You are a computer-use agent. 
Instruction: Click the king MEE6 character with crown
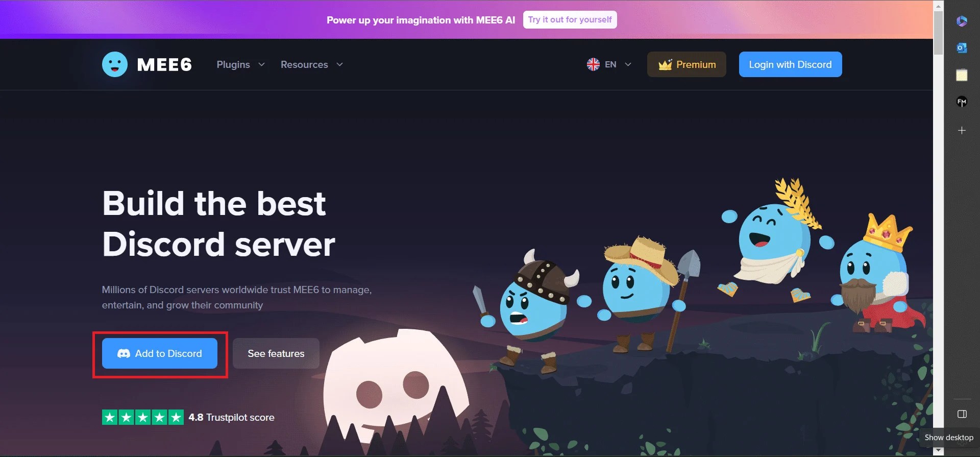(875, 273)
